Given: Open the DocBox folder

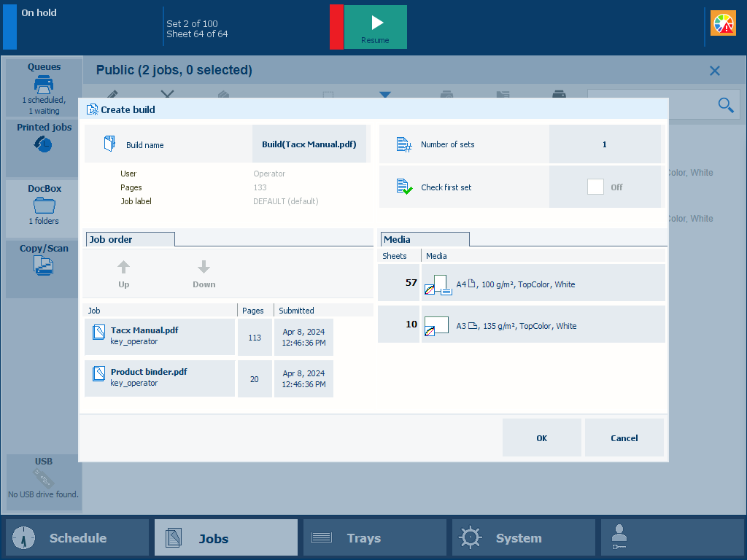Looking at the screenshot, I should pos(44,206).
